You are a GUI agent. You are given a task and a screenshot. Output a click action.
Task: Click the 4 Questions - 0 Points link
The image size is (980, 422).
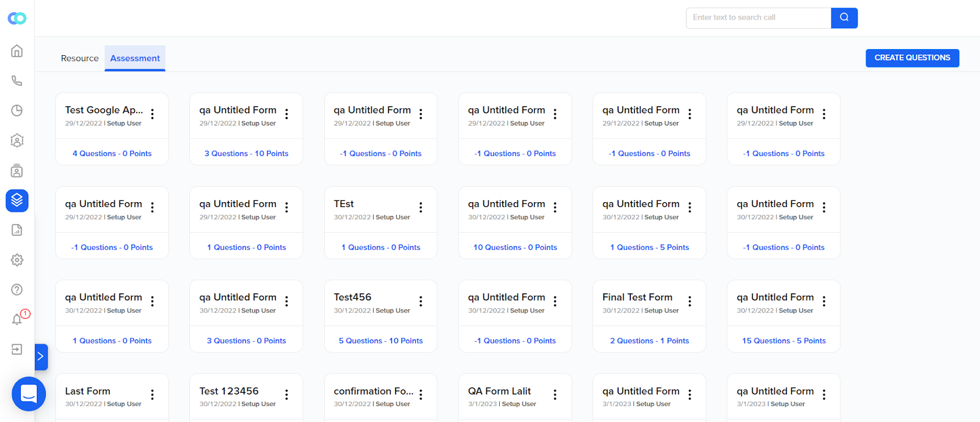pyautogui.click(x=112, y=154)
